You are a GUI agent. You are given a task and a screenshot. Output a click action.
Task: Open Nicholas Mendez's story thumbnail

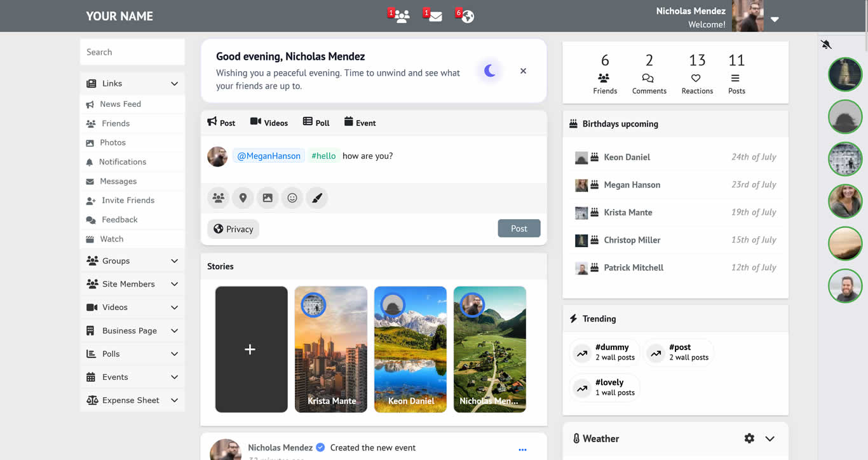point(490,349)
